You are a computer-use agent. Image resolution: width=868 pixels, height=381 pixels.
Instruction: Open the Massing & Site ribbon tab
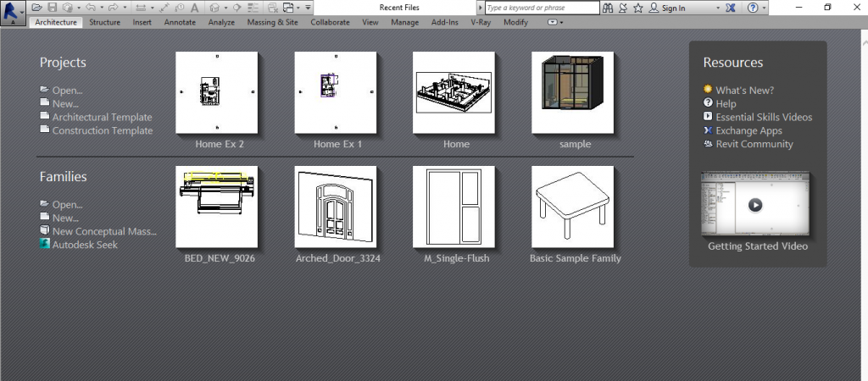tap(272, 22)
